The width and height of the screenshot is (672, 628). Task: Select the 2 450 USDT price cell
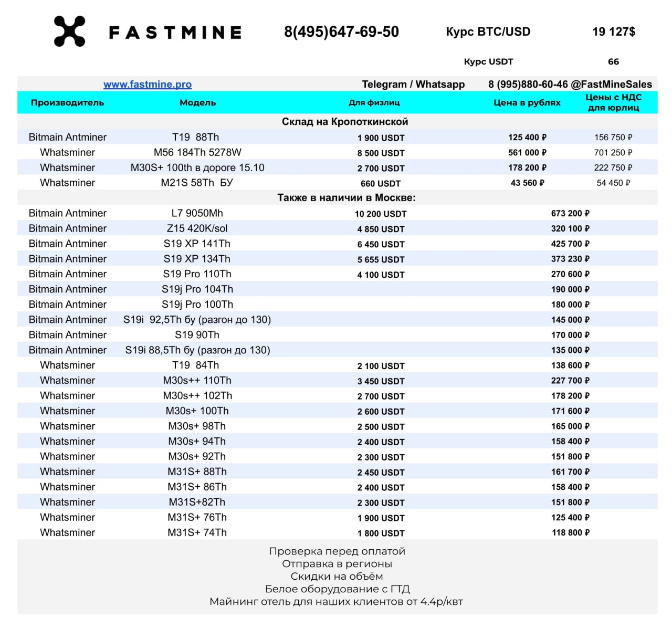[381, 473]
